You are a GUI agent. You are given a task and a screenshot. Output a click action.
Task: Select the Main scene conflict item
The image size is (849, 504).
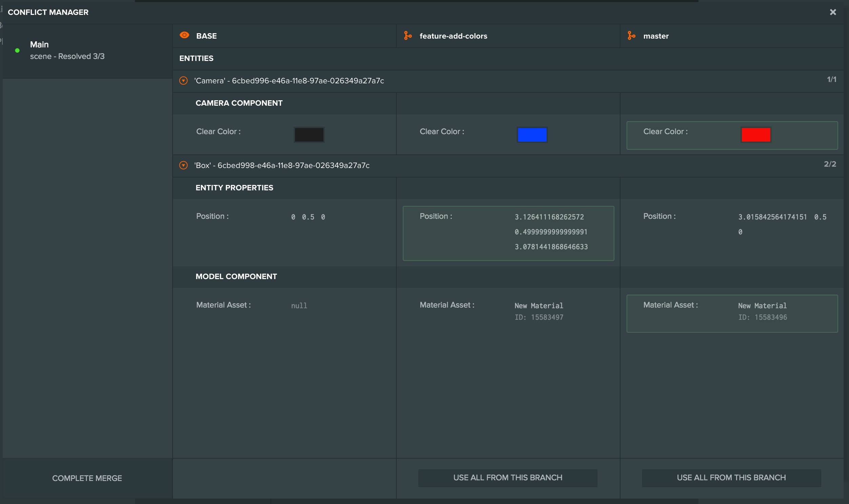[87, 51]
